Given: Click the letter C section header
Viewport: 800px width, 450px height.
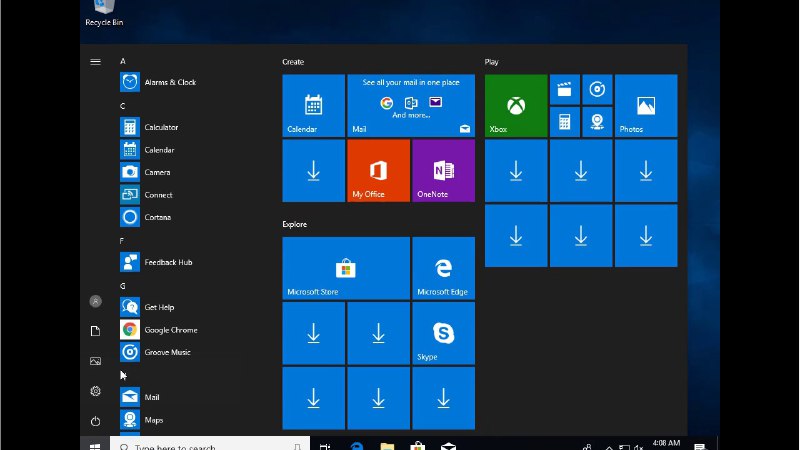Looking at the screenshot, I should point(122,106).
